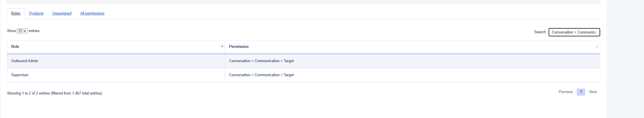Viewport: 644px width, 118px height.
Task: Click the Role column sort arrow icon
Action: [x=222, y=46]
